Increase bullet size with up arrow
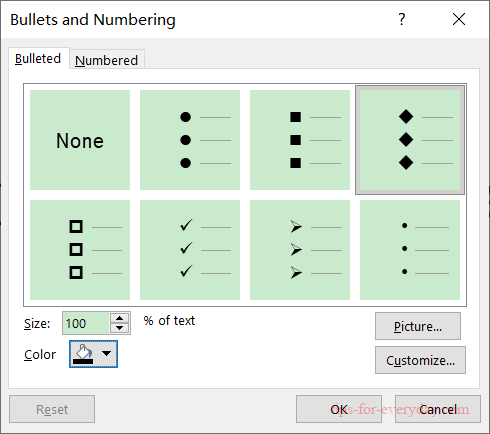The width and height of the screenshot is (490, 434). coord(120,318)
